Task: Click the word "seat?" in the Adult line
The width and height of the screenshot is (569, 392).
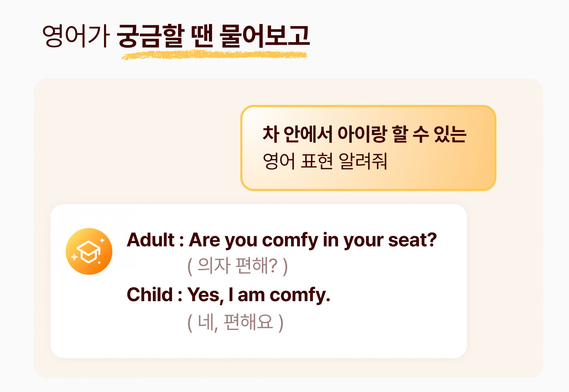Action: point(412,240)
